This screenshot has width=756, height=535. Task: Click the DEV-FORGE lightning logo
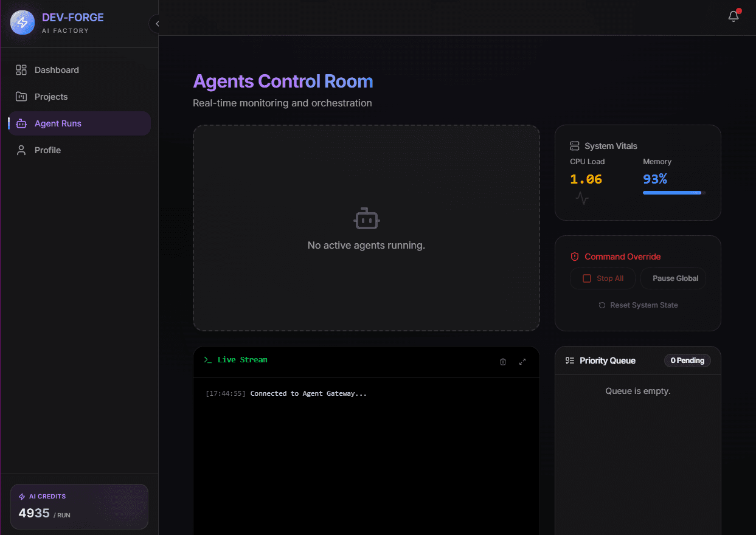pos(22,23)
